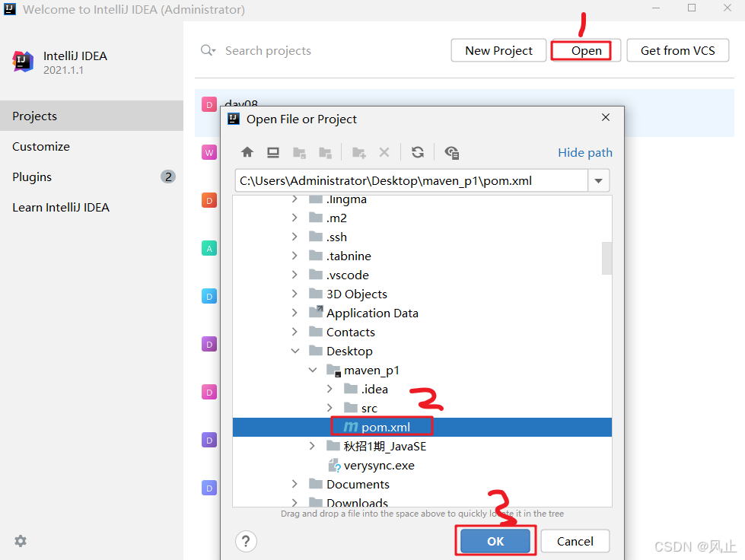This screenshot has width=745, height=560.
Task: Click the file tree vertical scrollbar thumb
Action: point(607,258)
